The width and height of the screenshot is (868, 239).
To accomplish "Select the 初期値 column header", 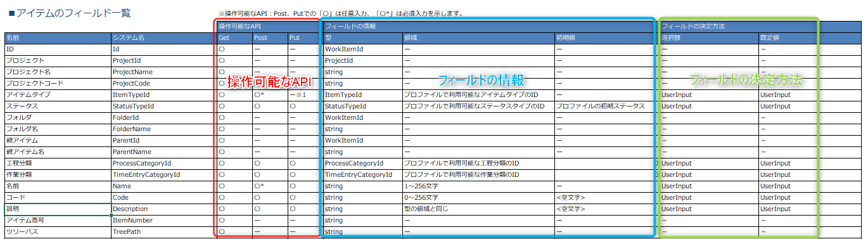I will pyautogui.click(x=606, y=38).
